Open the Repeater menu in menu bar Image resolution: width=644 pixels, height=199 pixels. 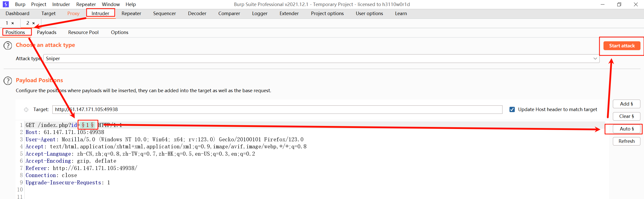coord(86,4)
